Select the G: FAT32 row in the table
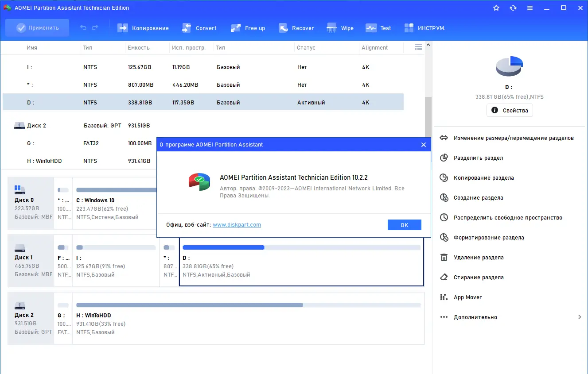 (80, 143)
